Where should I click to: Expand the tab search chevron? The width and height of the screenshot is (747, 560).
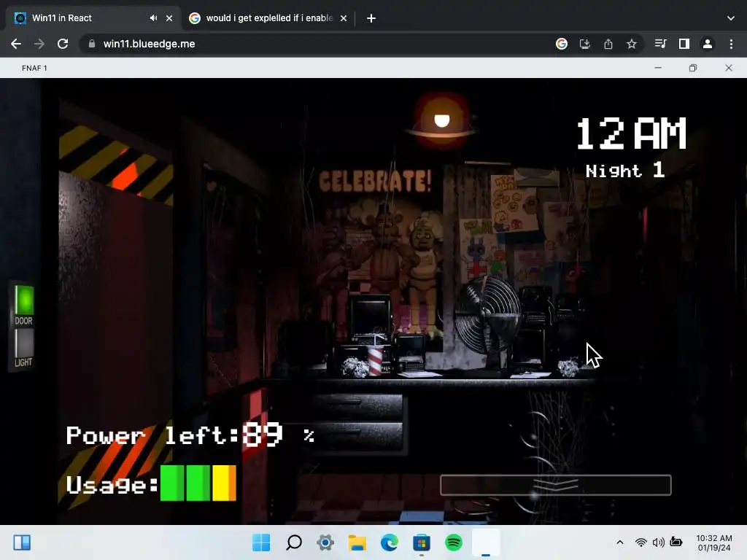click(x=731, y=18)
